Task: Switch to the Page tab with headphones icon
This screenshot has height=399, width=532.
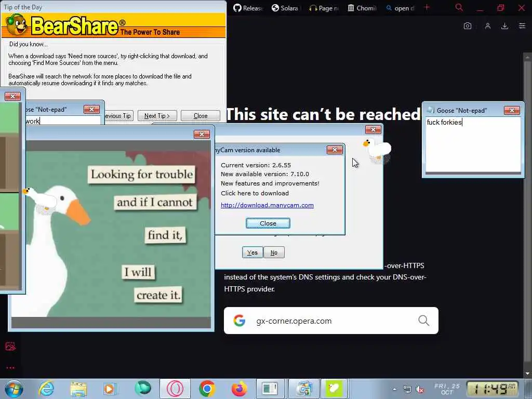Action: (324, 8)
